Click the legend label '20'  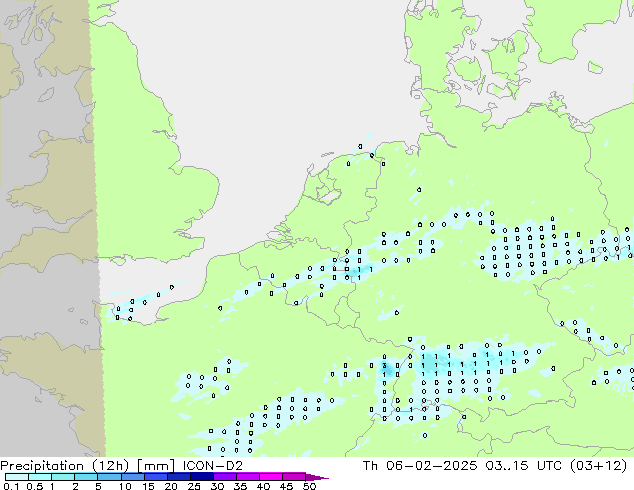171,486
